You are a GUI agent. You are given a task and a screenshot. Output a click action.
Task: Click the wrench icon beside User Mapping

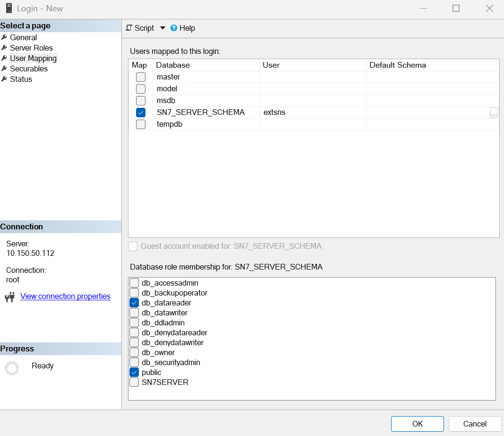click(5, 58)
